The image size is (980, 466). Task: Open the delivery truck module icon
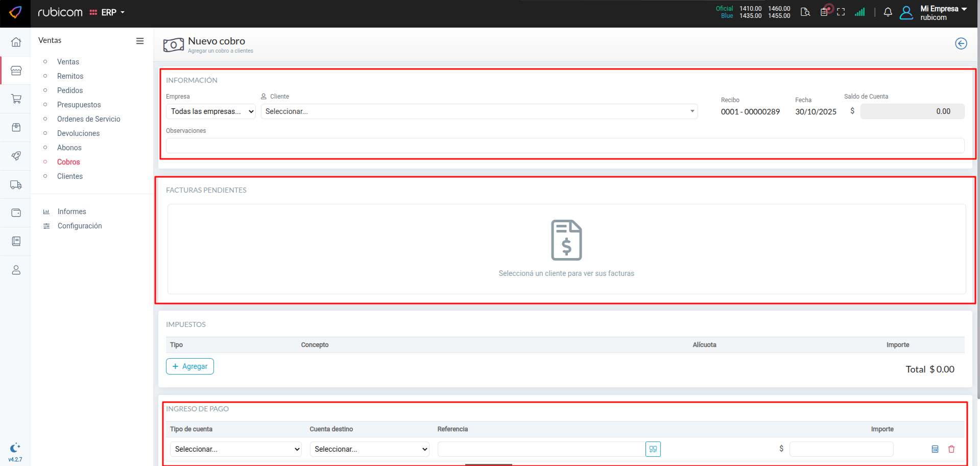pos(16,184)
